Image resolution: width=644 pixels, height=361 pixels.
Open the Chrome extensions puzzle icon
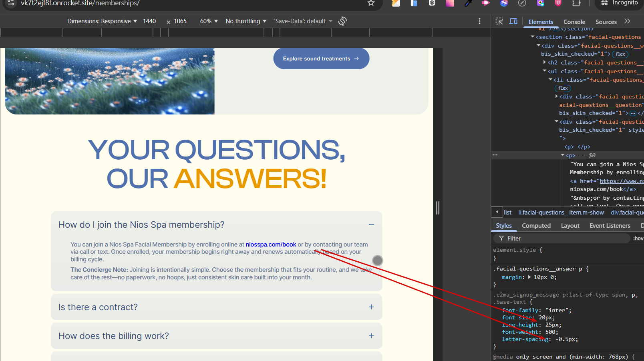pyautogui.click(x=576, y=3)
